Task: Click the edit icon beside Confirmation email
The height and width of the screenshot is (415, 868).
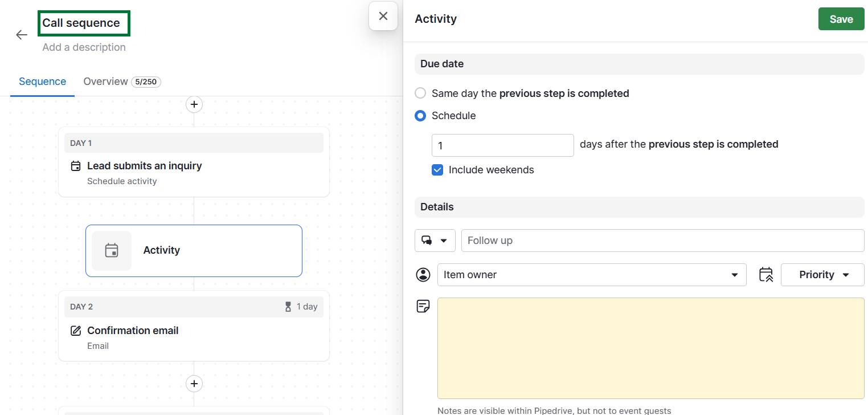Action: click(76, 331)
